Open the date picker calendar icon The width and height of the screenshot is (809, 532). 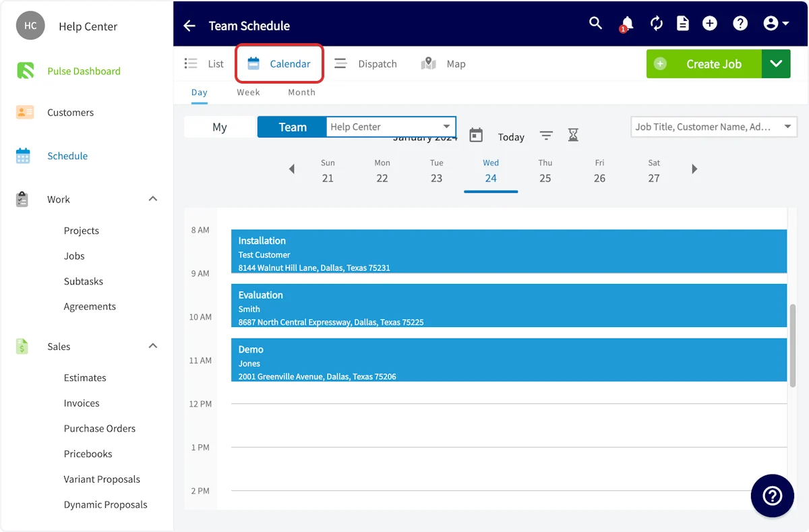(476, 136)
